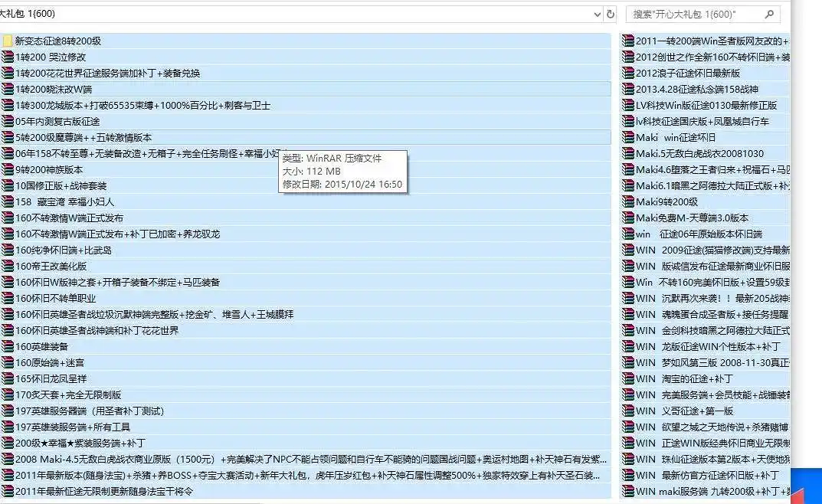Click the RAR icon beside 1转200 哭泣修改
Viewport: 822px width, 504px height.
click(x=8, y=57)
